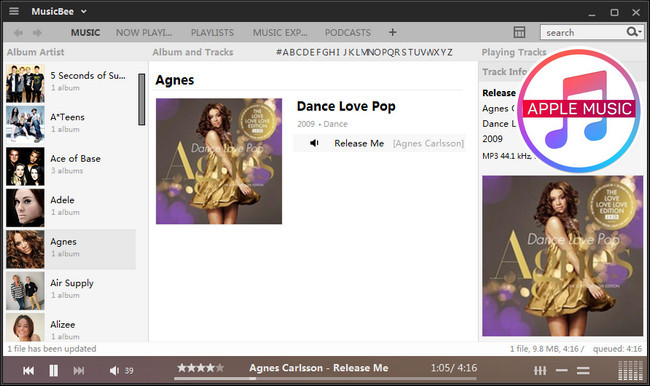This screenshot has height=386, width=650.
Task: Switch to the MUSIC EXPLORER tab
Action: [x=280, y=33]
